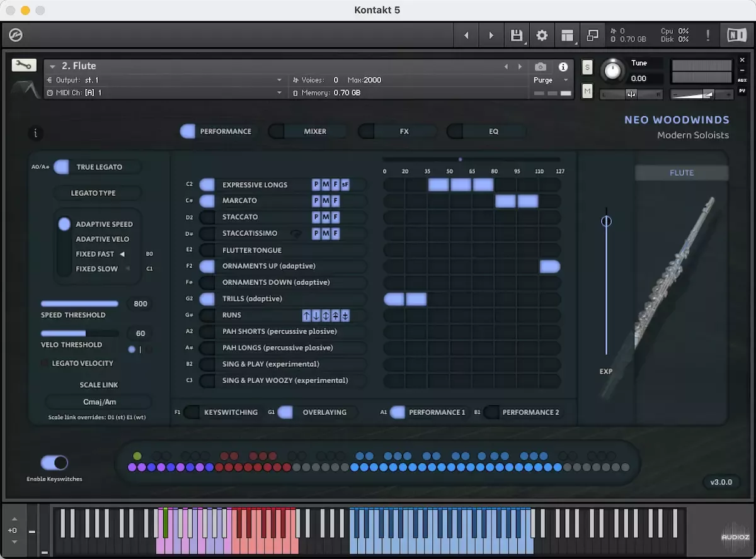Open the Output st.1 dropdown
The height and width of the screenshot is (559, 756).
tap(279, 80)
